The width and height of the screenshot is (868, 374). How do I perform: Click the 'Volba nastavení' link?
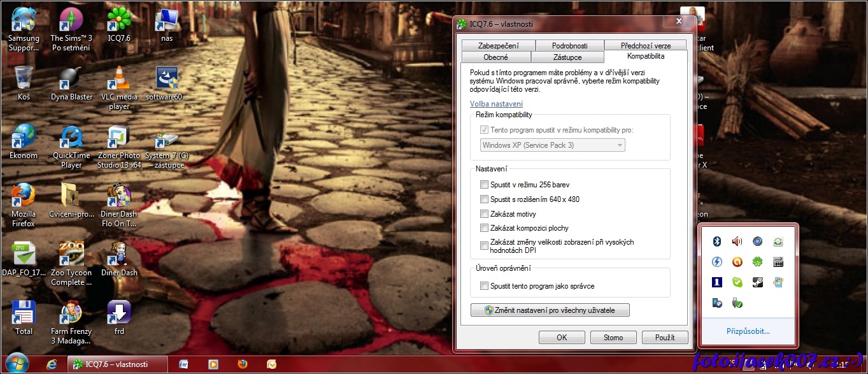click(496, 104)
